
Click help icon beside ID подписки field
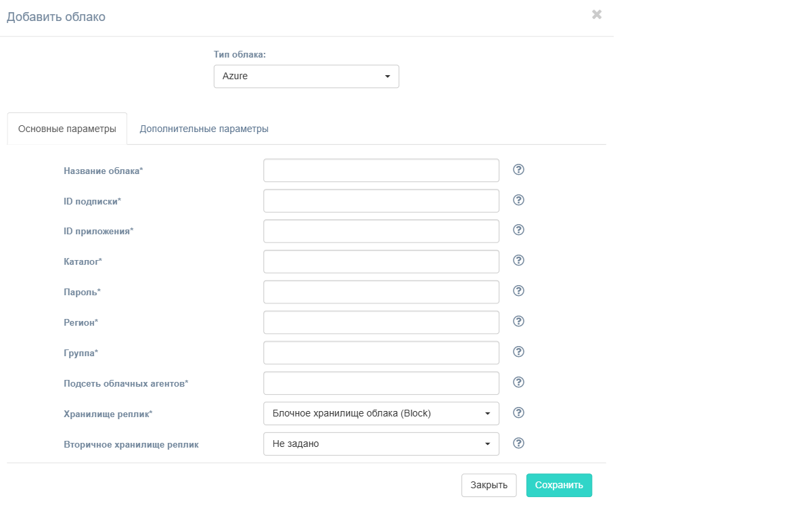point(519,200)
